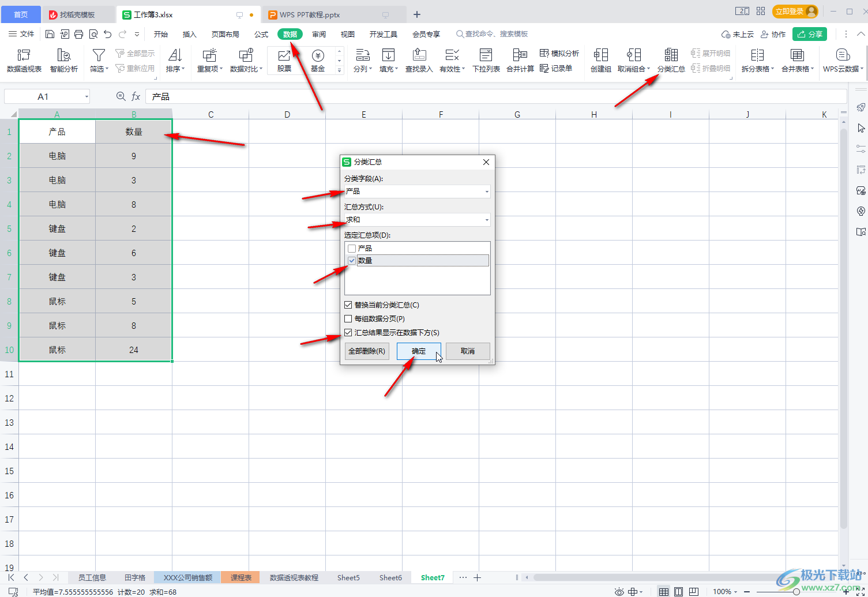Screen dimensions: 868x597
Task: Click the 协作 collaborate button
Action: point(773,34)
